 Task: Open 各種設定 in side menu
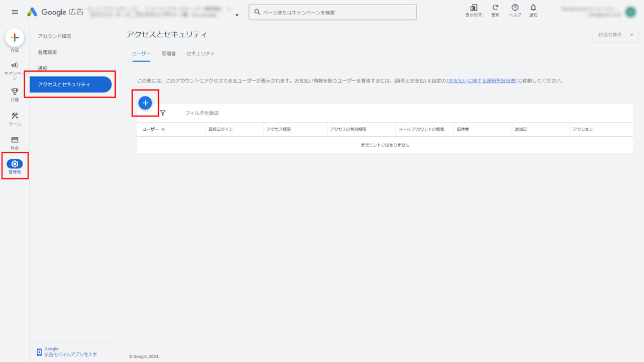click(x=47, y=52)
